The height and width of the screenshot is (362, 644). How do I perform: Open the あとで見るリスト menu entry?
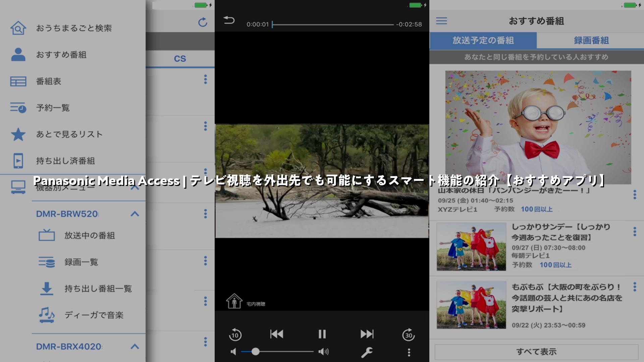tap(69, 134)
